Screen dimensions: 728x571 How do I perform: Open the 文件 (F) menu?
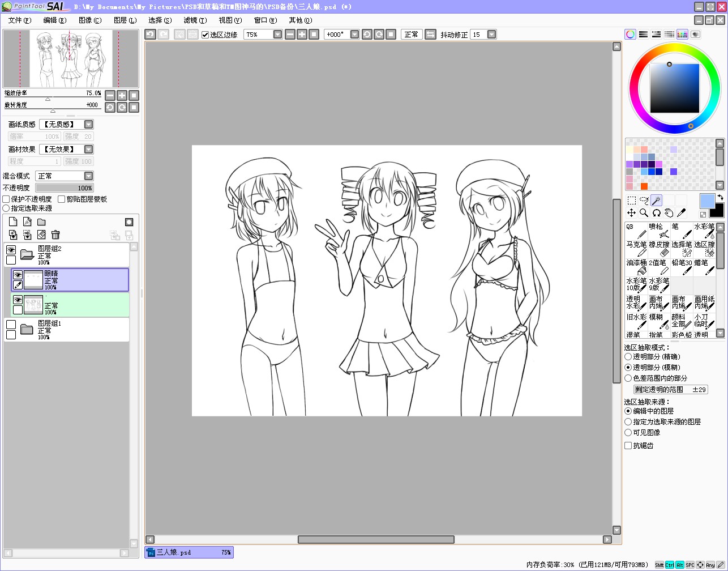tap(20, 20)
